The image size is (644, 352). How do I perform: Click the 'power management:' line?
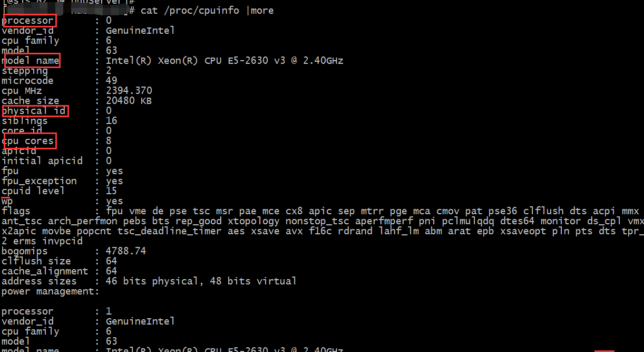pyautogui.click(x=51, y=291)
